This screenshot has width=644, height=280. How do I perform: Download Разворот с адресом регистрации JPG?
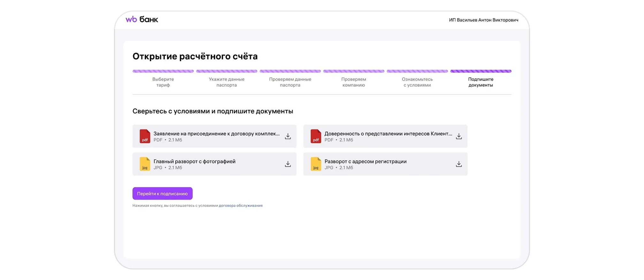point(459,164)
